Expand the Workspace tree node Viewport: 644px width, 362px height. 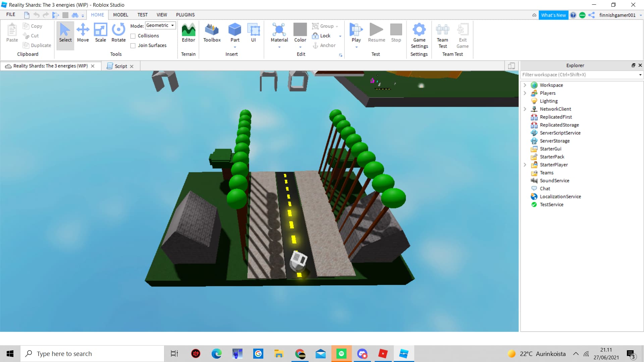click(525, 85)
